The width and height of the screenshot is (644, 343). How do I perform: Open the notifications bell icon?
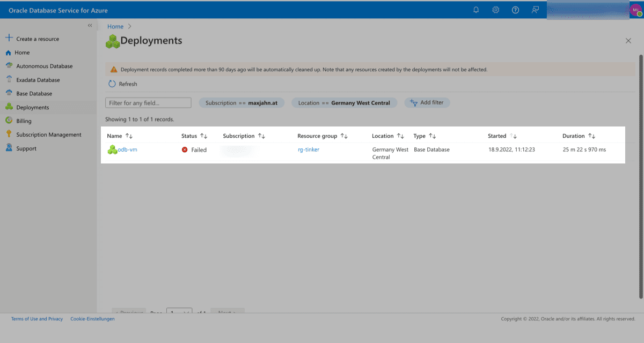click(476, 10)
